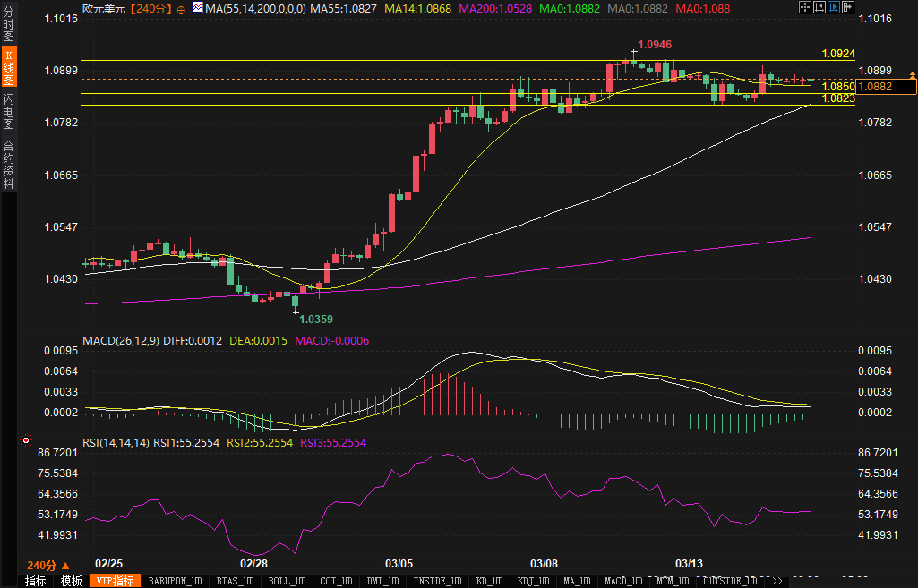Click the 1.0924 horizontal line label
Screen dimensions: 918x588
pos(838,53)
